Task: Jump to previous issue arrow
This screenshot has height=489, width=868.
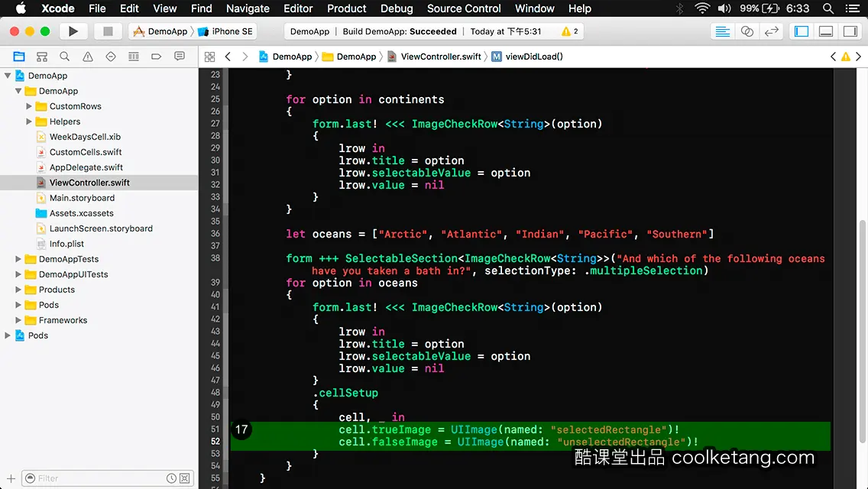Action: [833, 57]
